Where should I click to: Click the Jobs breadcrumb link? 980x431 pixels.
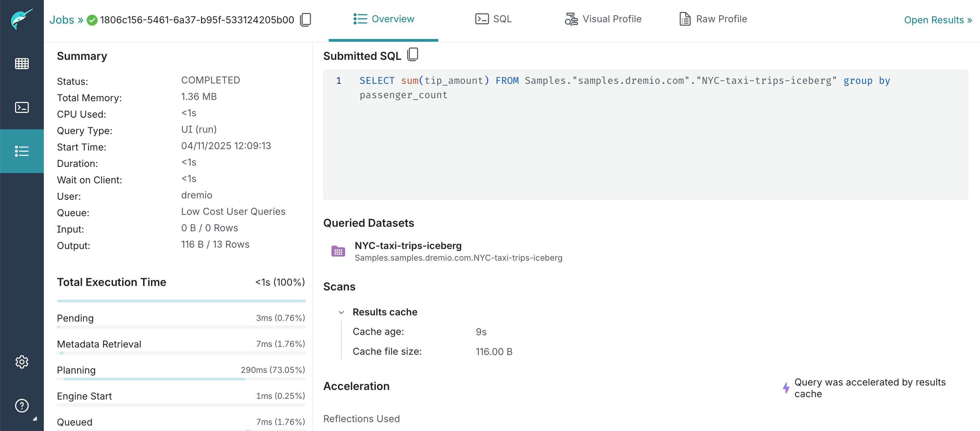tap(62, 20)
